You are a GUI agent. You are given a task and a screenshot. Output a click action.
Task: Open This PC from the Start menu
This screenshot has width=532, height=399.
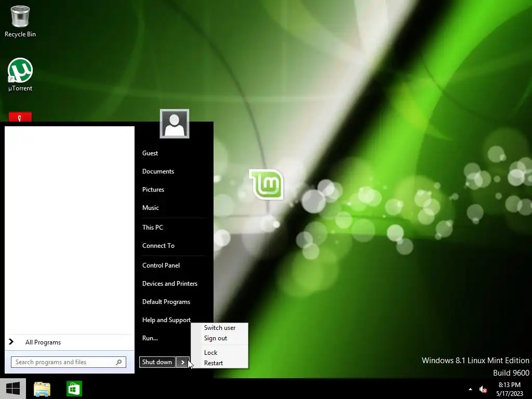(x=153, y=228)
